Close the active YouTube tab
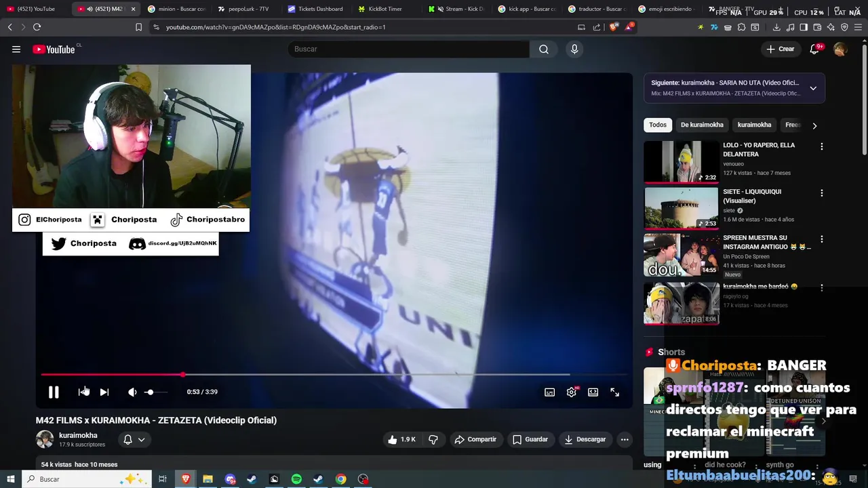Image resolution: width=868 pixels, height=488 pixels. point(133,9)
